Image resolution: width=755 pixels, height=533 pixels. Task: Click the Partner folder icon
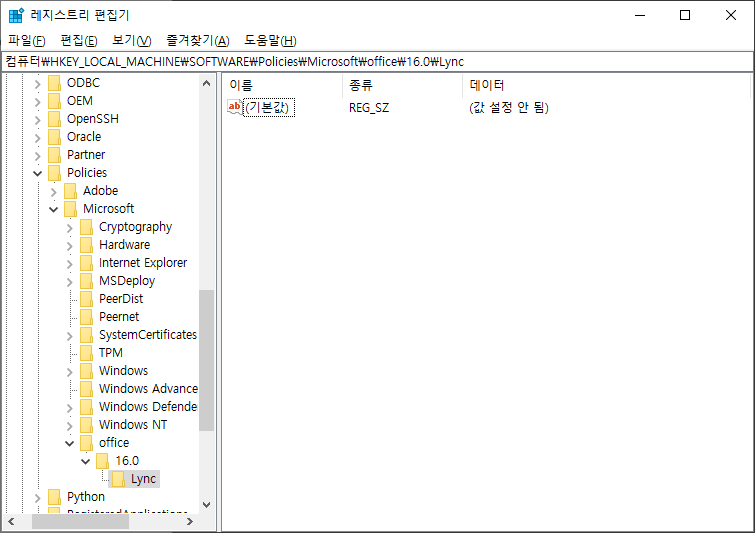(54, 155)
